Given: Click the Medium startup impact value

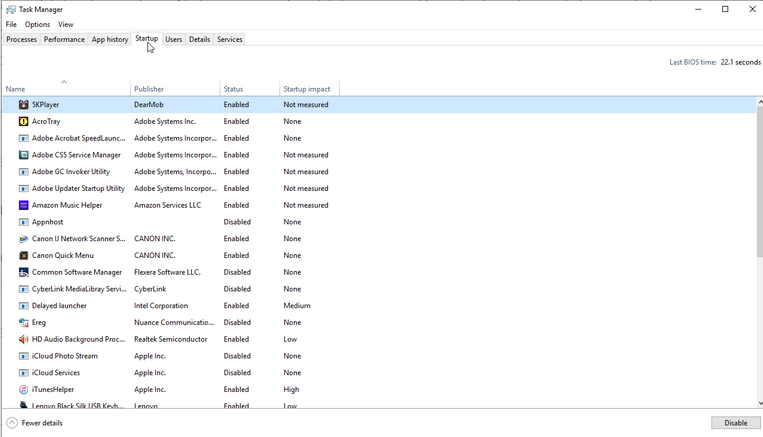Looking at the screenshot, I should tap(297, 306).
